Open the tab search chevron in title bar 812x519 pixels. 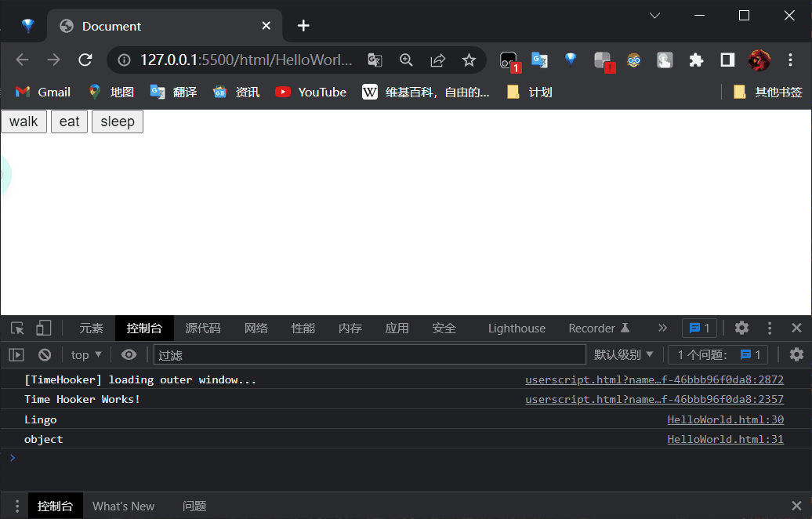tap(654, 16)
